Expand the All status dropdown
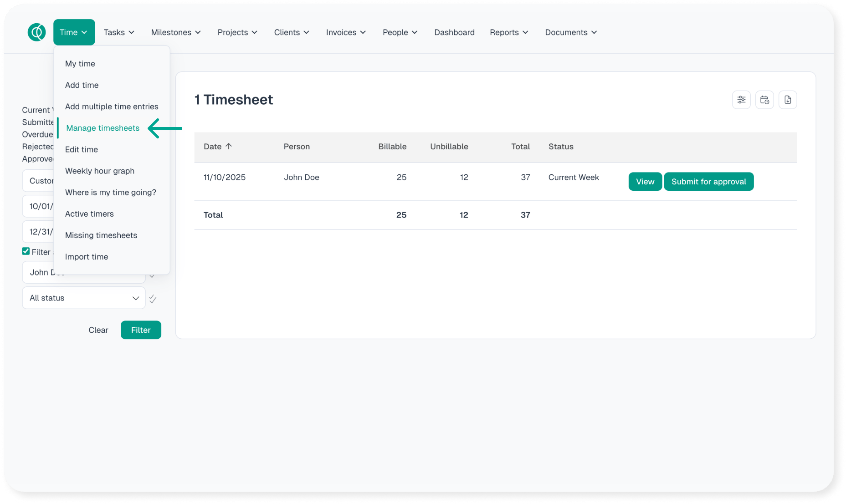Viewport: 846px width, 504px height. (x=84, y=298)
